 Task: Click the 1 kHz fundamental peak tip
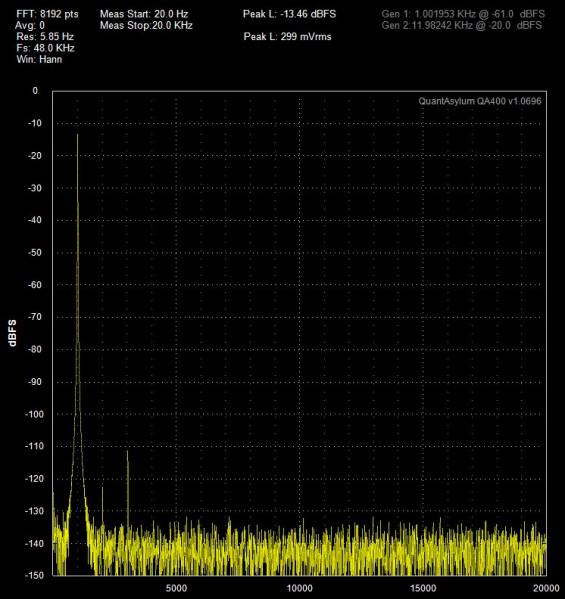click(78, 135)
